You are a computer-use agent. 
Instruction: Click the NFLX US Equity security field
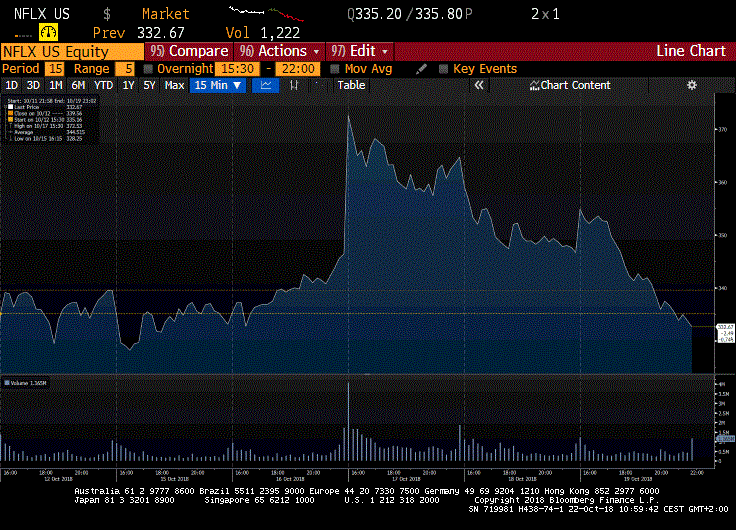pos(72,51)
